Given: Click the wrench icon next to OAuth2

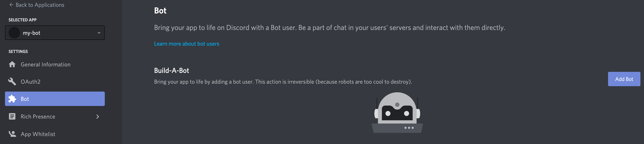Looking at the screenshot, I should coord(12,82).
